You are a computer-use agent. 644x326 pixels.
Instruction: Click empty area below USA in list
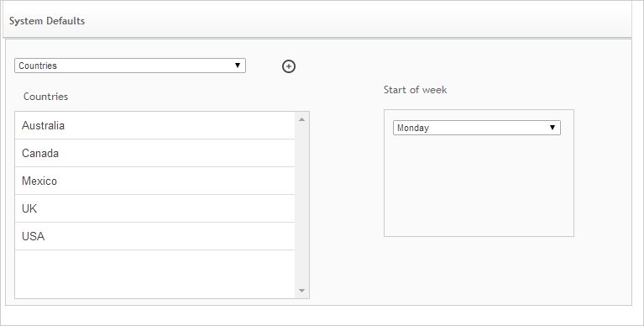pyautogui.click(x=154, y=274)
